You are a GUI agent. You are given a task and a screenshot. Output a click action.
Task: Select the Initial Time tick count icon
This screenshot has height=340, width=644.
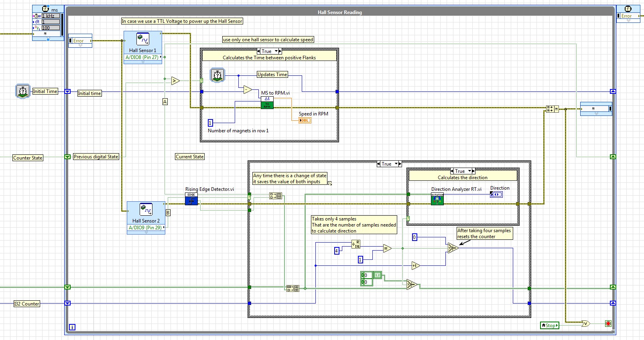[x=23, y=91]
